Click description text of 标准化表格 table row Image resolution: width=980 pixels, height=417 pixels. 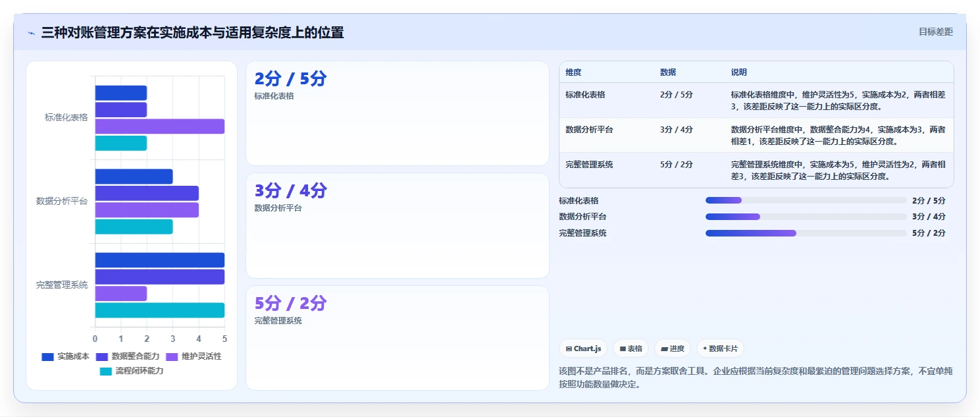click(838, 100)
